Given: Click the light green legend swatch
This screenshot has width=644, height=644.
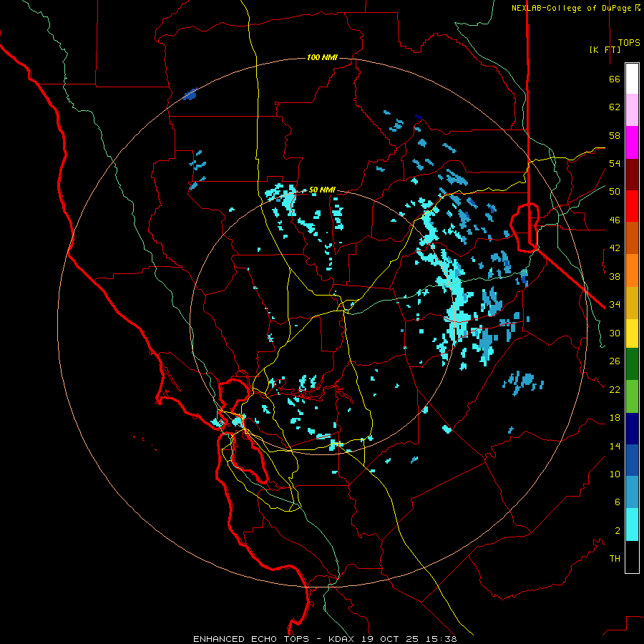Looking at the screenshot, I should (632, 396).
